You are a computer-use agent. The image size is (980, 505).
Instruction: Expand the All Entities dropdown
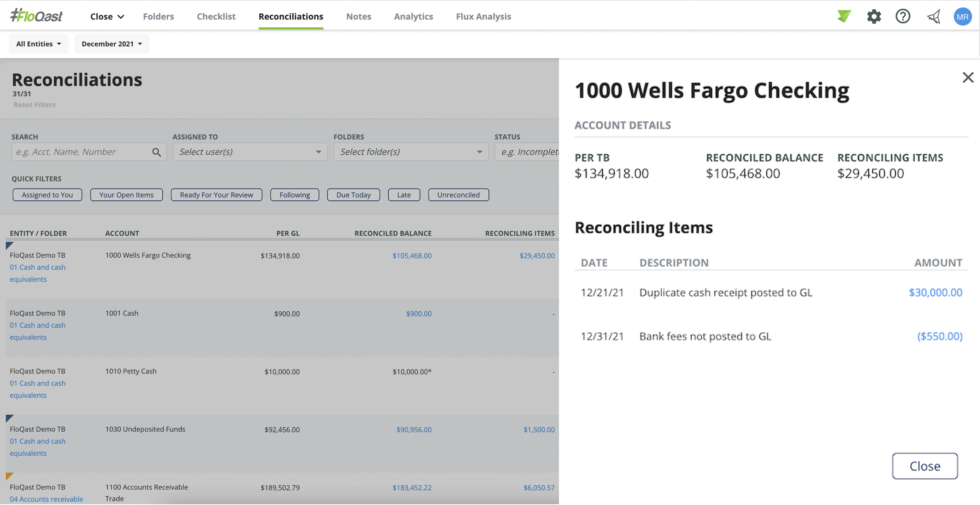click(38, 44)
